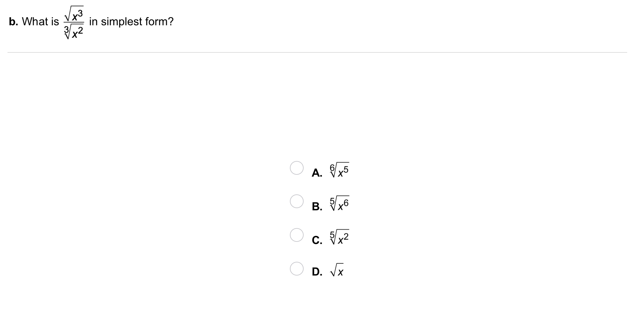Pick the radio button for option C
The width and height of the screenshot is (644, 332).
(x=296, y=235)
